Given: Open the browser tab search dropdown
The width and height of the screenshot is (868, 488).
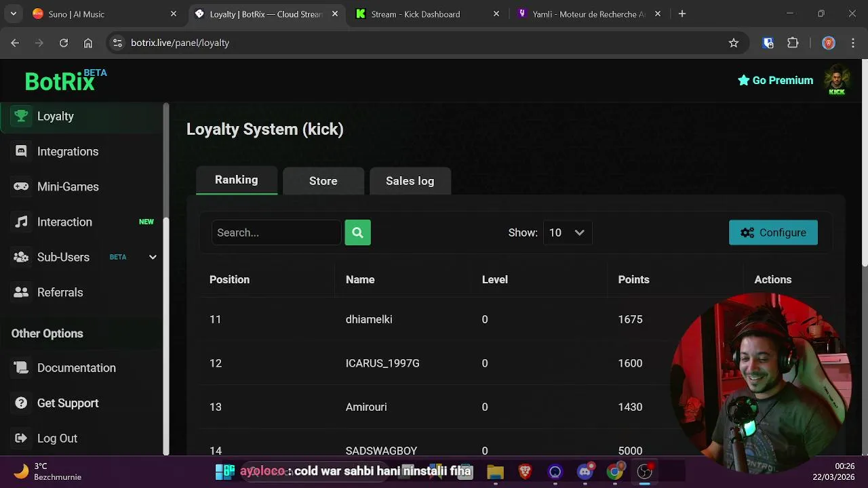Looking at the screenshot, I should pyautogui.click(x=13, y=14).
